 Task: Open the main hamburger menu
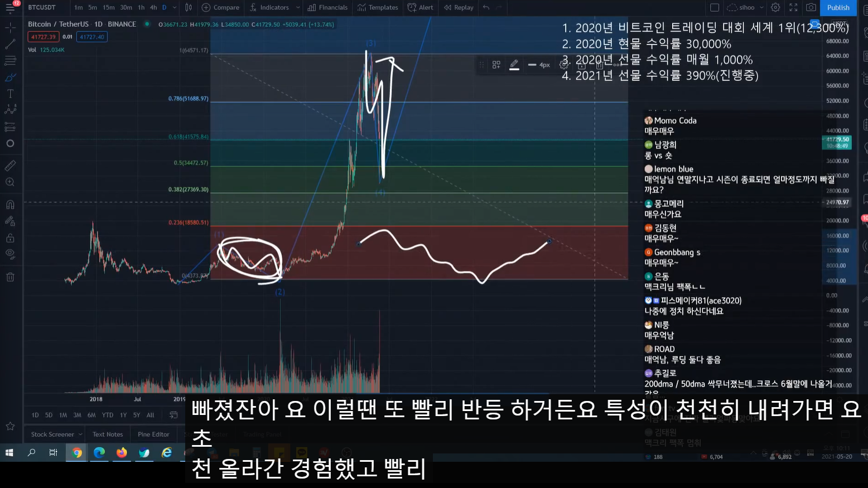pos(10,8)
